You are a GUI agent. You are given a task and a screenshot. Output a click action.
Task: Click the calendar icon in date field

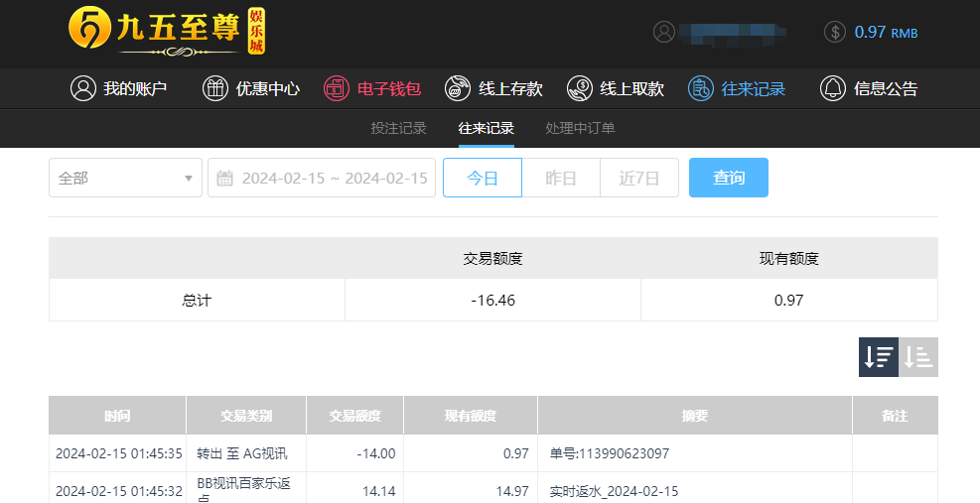point(224,178)
